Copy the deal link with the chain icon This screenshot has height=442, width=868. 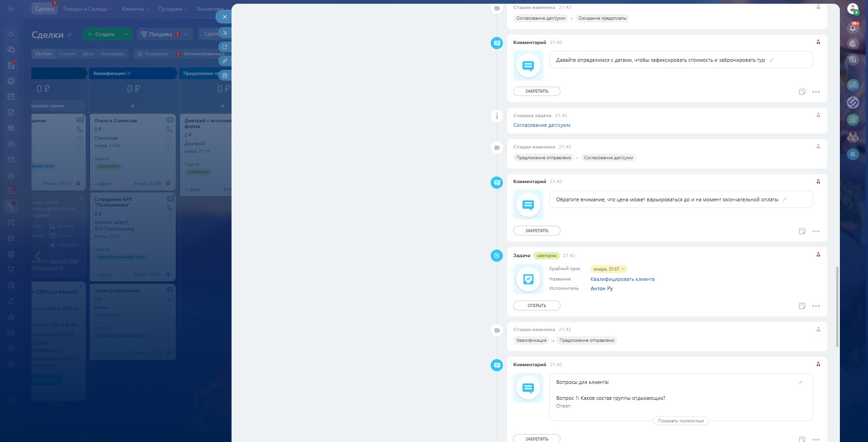coord(224,61)
